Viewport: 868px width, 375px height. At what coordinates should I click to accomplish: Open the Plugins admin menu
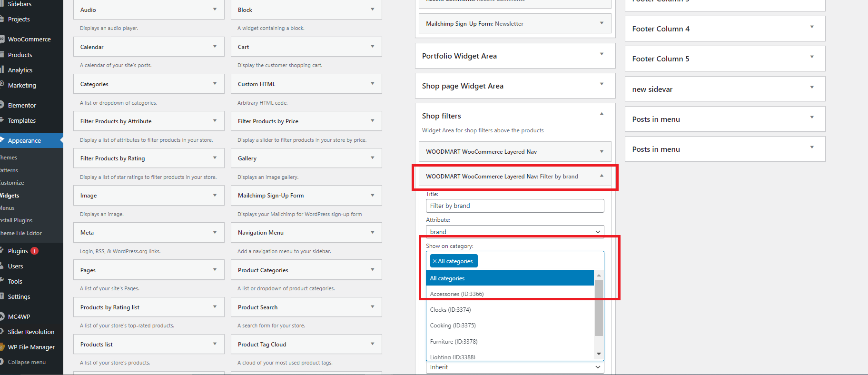tap(18, 251)
